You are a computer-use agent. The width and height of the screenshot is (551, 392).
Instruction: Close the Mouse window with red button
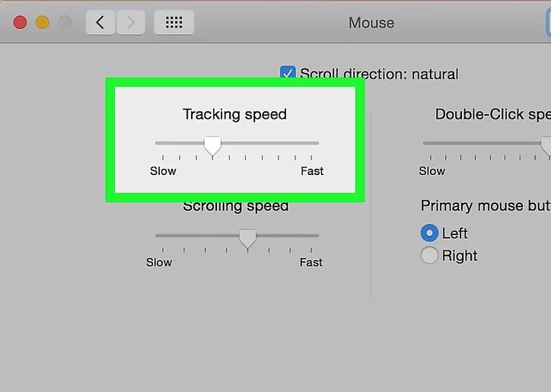pos(20,23)
